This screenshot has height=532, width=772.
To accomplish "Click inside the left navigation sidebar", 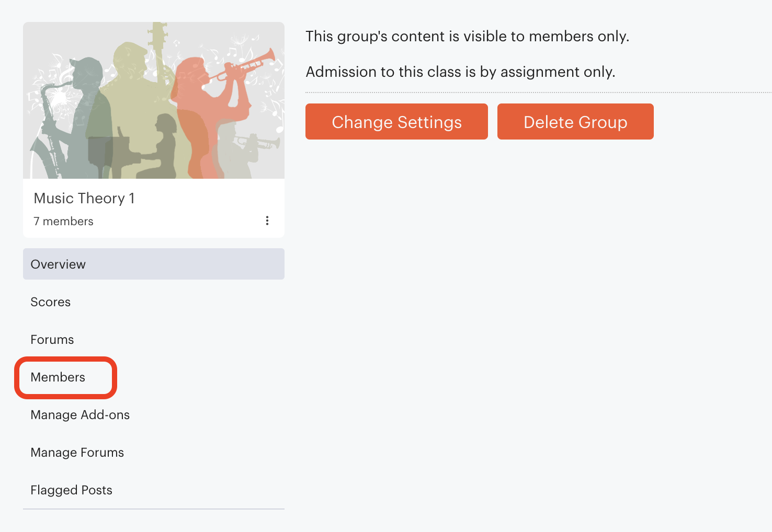I will [153, 376].
